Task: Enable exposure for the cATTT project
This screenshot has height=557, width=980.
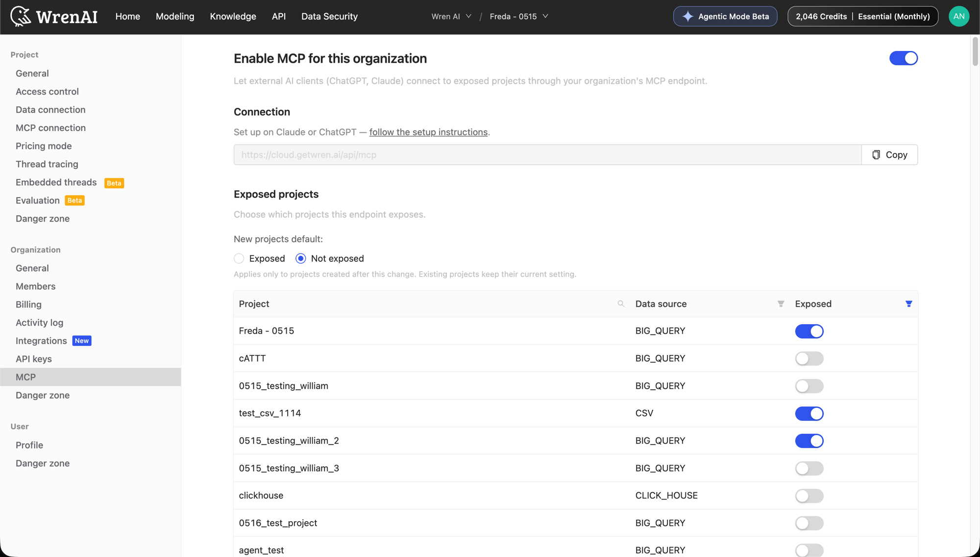Action: coord(809,358)
